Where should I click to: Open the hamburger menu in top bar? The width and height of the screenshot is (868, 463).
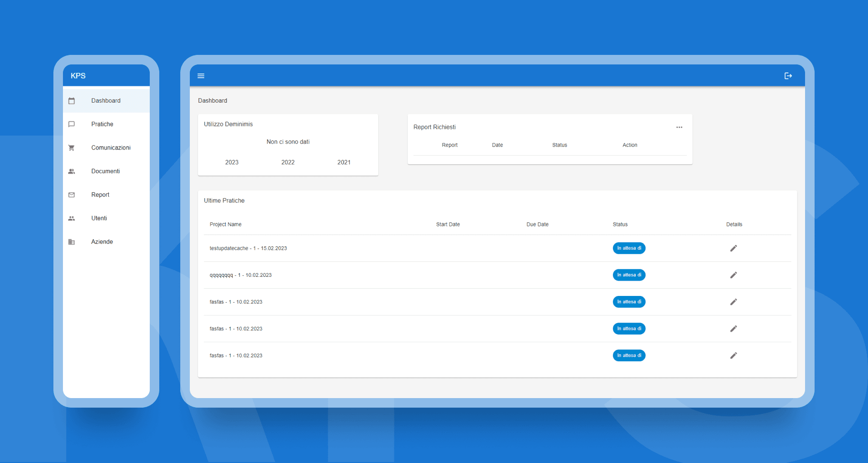click(x=201, y=76)
